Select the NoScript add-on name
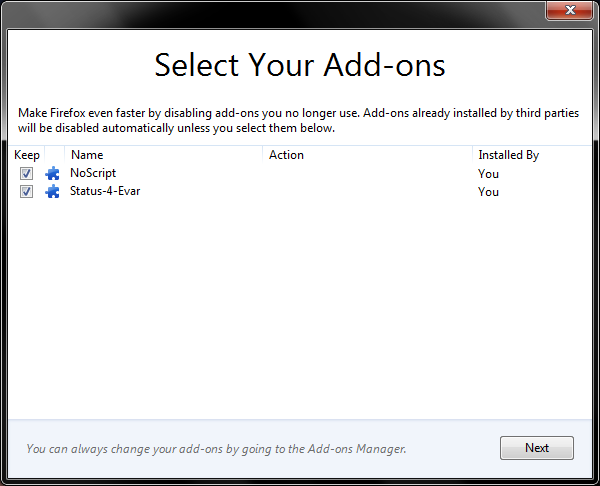 [x=93, y=173]
